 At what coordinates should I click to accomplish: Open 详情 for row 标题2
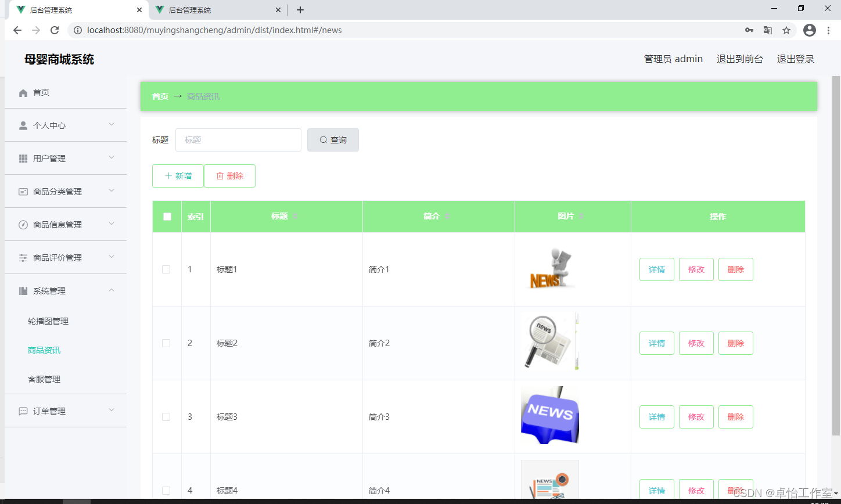pyautogui.click(x=656, y=343)
